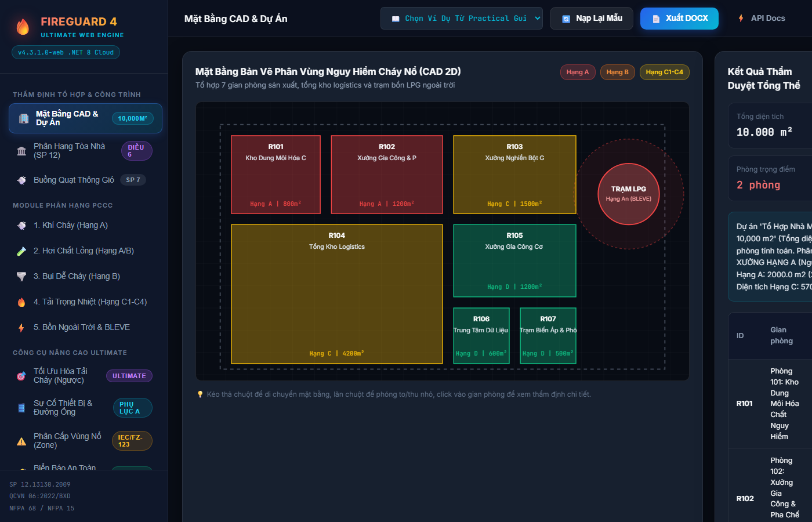Click the Xuất DOCX button

(679, 19)
